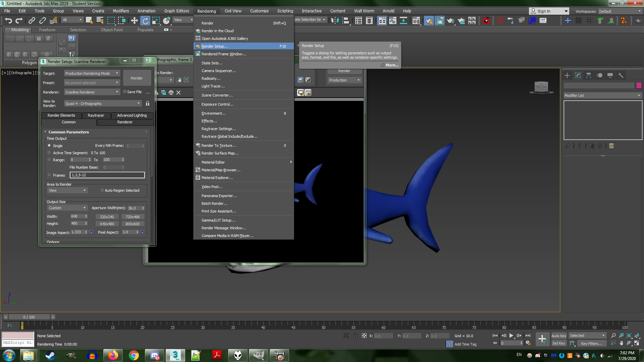
Task: Open Time Configuration icon
Action: [528, 343]
